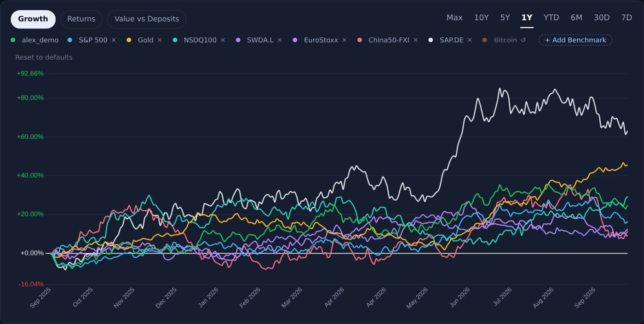
Task: Click the +92.66% axis label
Action: [x=30, y=74]
